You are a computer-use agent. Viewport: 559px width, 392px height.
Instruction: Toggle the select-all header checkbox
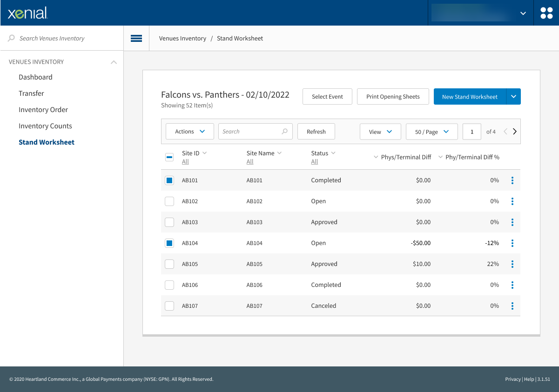[x=169, y=157]
